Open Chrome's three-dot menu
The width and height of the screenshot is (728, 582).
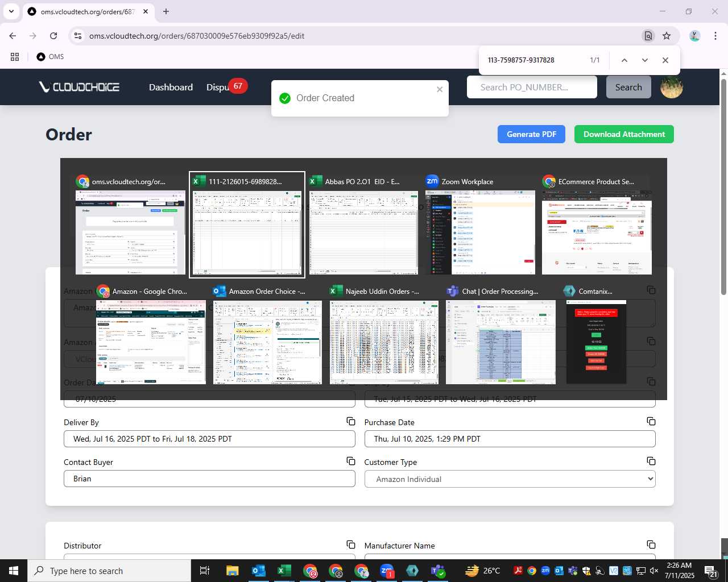pyautogui.click(x=715, y=36)
